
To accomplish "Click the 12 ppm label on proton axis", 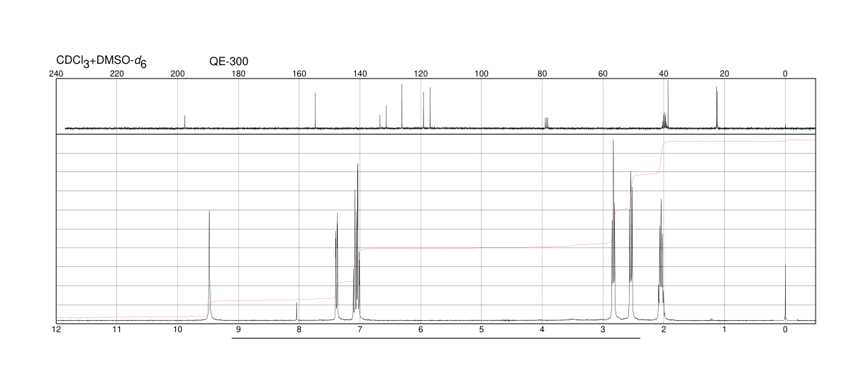I will pyautogui.click(x=56, y=329).
